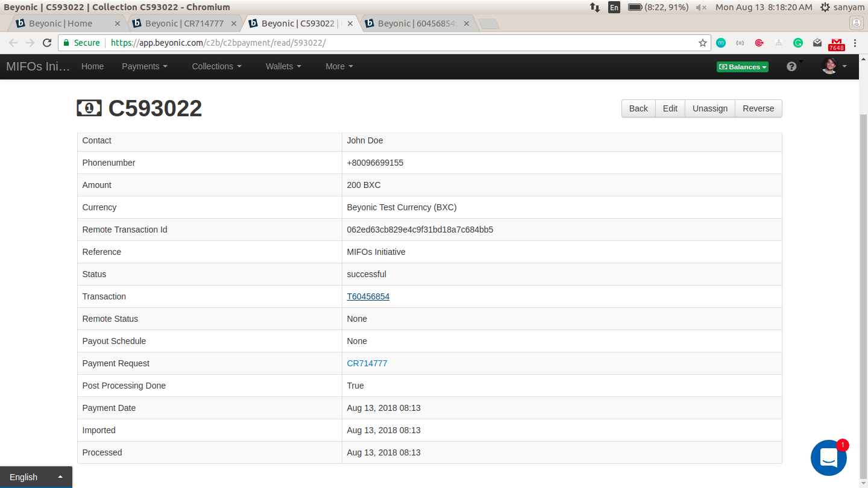Click the braces {=} extension icon
This screenshot has height=488, width=868.
click(x=740, y=43)
